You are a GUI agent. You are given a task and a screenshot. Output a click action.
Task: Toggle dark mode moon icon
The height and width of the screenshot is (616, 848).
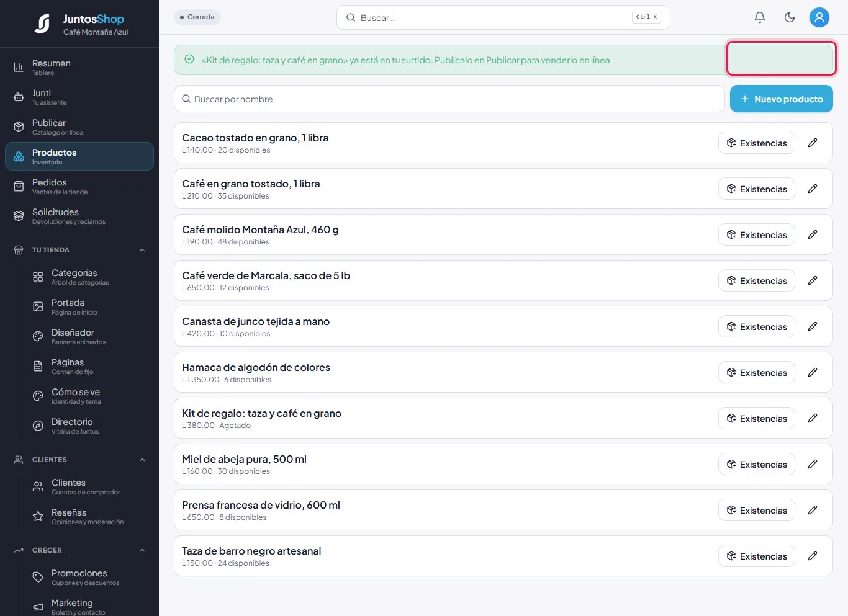pos(790,17)
